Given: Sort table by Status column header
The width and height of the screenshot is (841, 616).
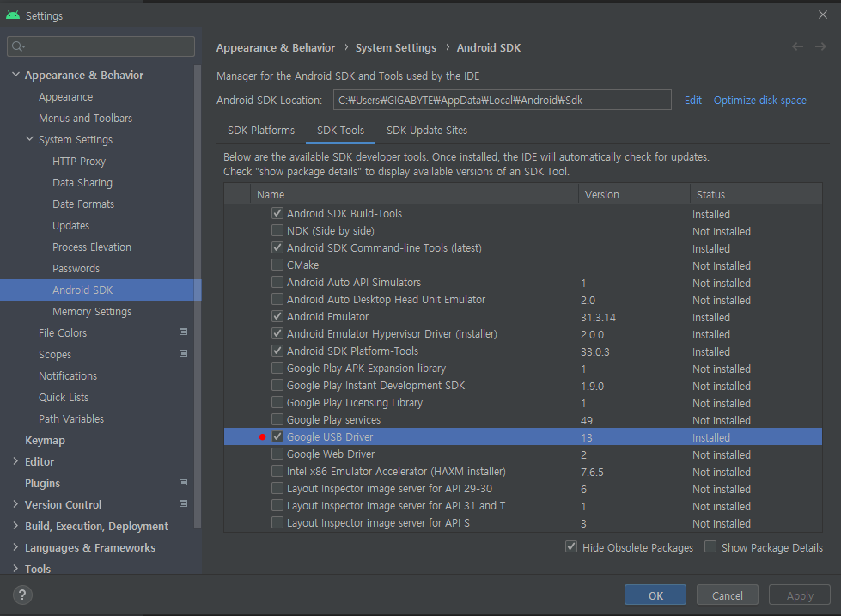Looking at the screenshot, I should coord(756,194).
